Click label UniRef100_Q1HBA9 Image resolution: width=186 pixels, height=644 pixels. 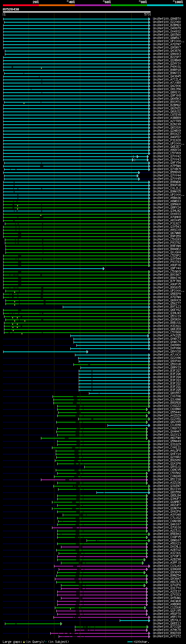pyautogui.click(x=167, y=60)
